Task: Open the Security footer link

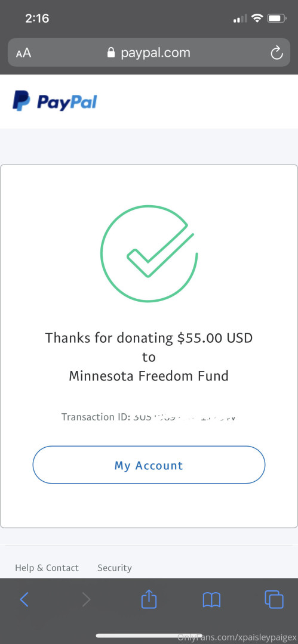Action: coord(115,568)
